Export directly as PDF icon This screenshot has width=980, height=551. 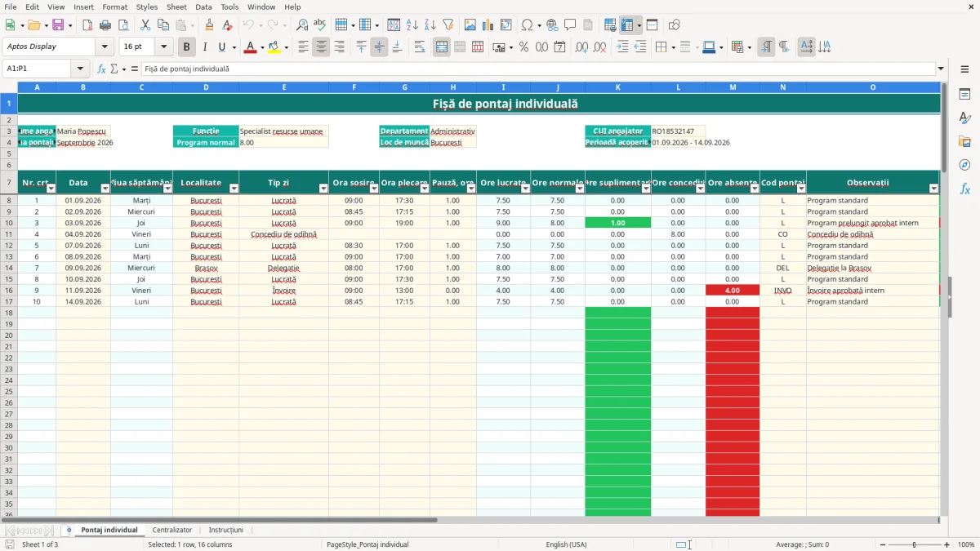tap(87, 25)
